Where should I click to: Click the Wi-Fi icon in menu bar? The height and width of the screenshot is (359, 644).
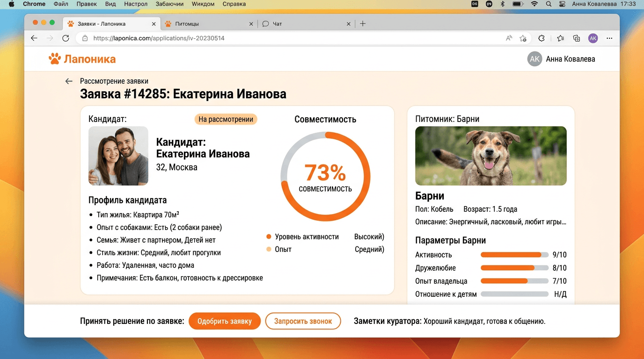[534, 4]
